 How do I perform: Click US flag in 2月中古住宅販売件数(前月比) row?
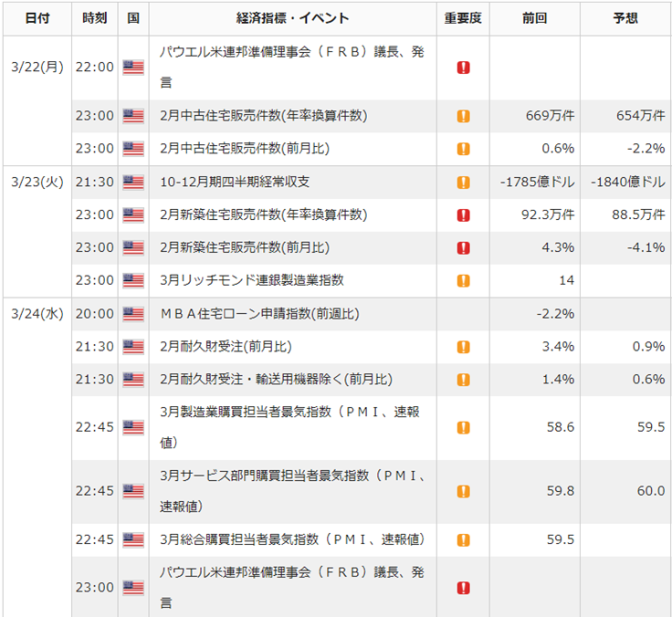point(133,149)
